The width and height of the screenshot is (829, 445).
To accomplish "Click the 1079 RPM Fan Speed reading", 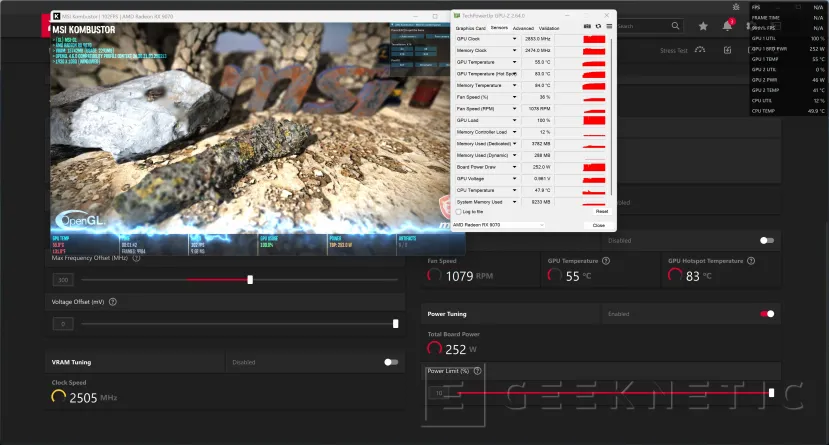I will point(469,276).
